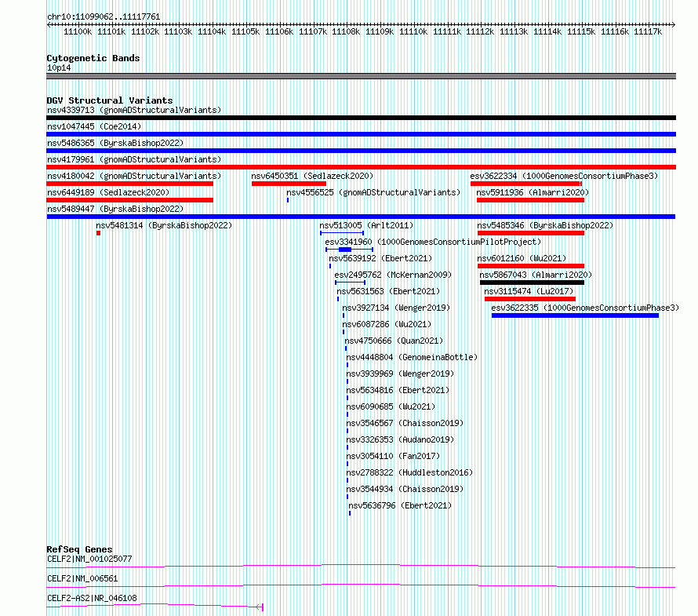
Task: Click the CELF2|NM_001025077 gene label
Action: (89, 559)
